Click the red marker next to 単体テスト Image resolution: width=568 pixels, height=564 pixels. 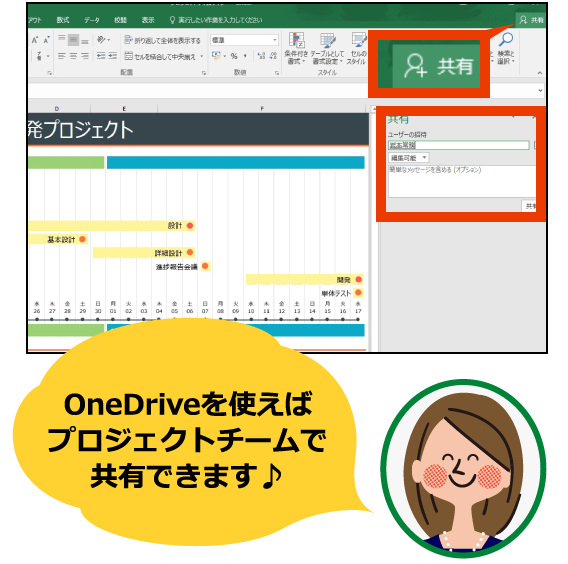coord(358,292)
